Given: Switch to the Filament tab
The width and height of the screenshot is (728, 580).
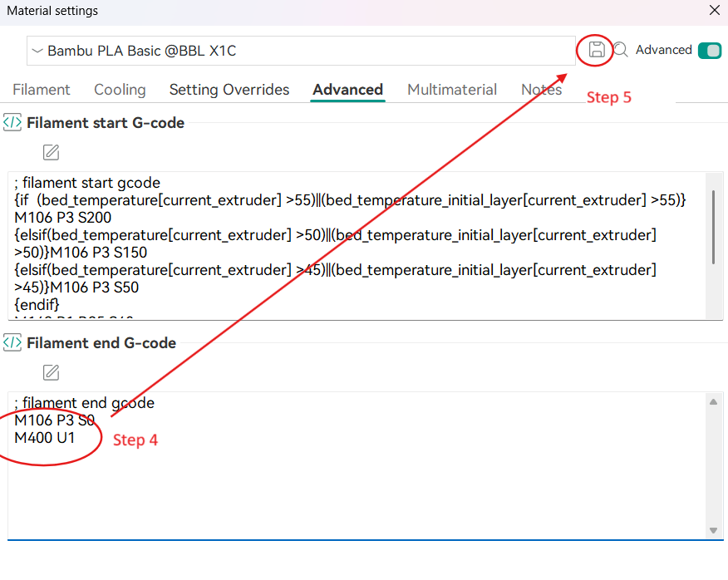Looking at the screenshot, I should click(42, 90).
